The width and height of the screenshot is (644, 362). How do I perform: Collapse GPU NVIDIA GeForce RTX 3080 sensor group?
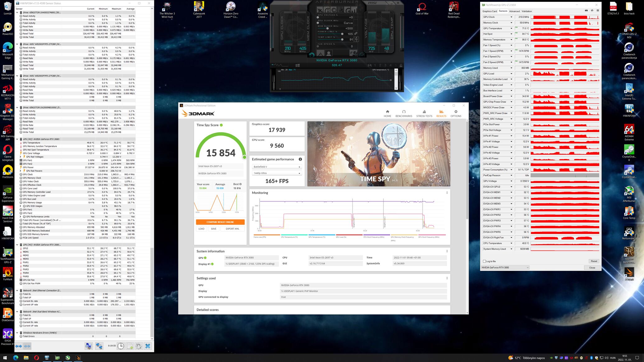pos(17,139)
